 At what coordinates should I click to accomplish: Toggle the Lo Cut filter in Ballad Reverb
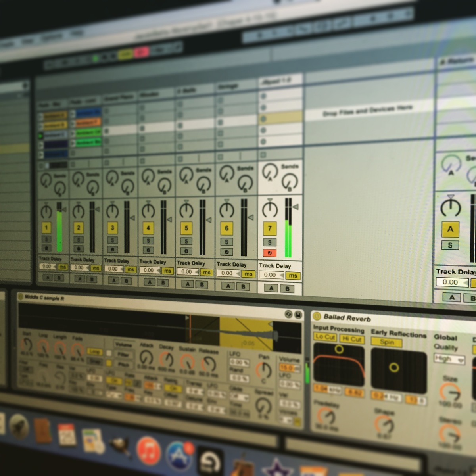point(325,337)
